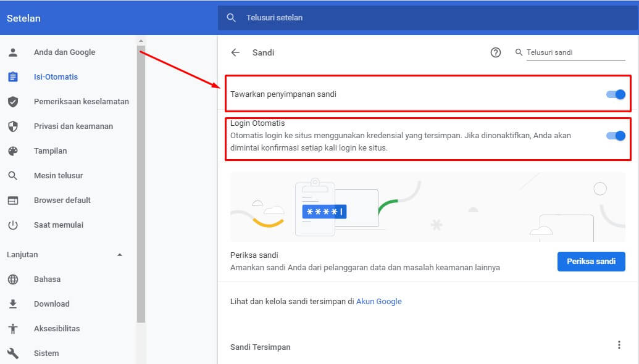Click the sidebar scrollbar up arrow
The height and width of the screenshot is (364, 639).
point(141,41)
